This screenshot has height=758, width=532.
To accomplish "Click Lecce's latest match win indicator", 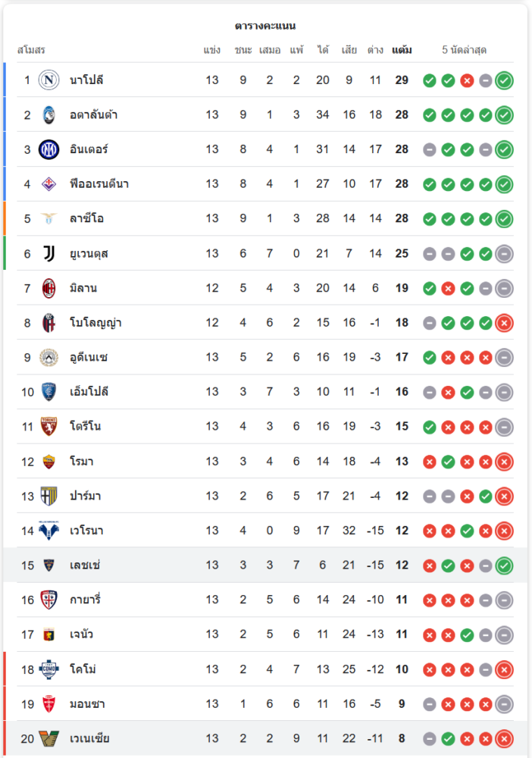I will click(504, 565).
